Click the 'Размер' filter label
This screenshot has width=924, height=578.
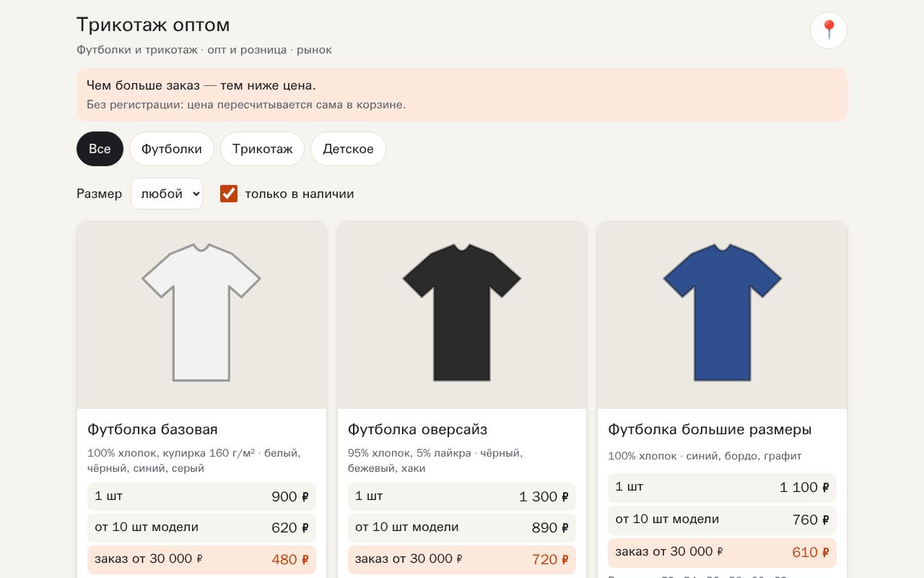point(100,194)
